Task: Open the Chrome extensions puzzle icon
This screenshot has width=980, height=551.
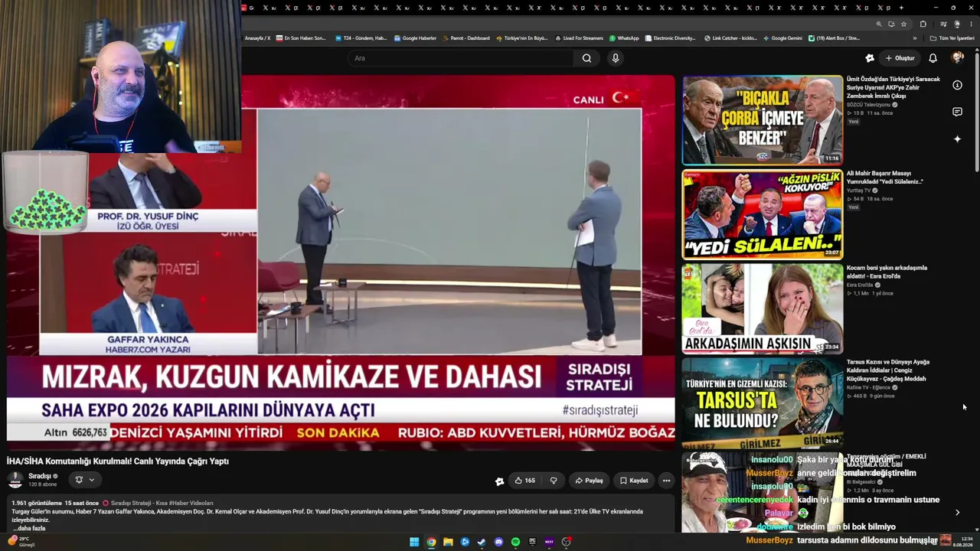Action: 923,24
